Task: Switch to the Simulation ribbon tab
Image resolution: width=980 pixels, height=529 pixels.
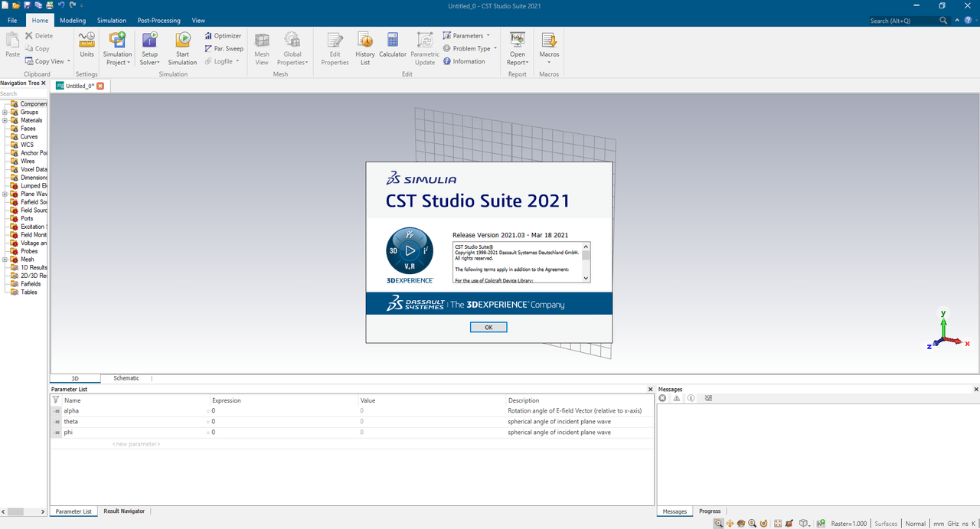Action: tap(112, 21)
